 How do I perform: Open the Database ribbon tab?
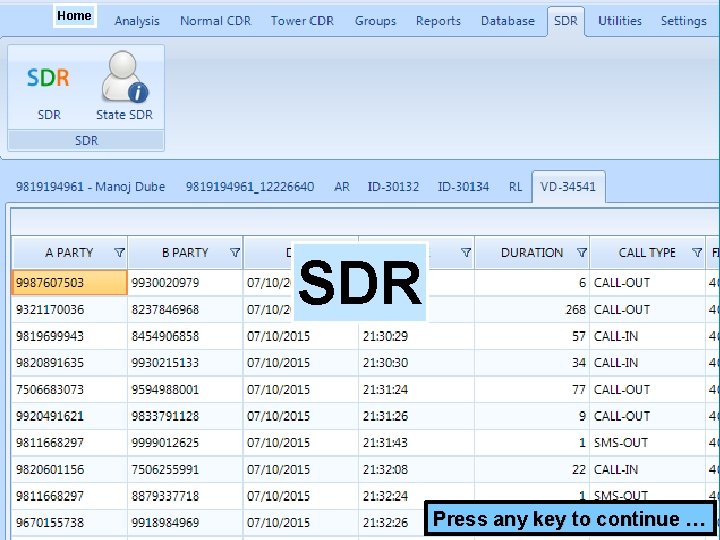508,21
